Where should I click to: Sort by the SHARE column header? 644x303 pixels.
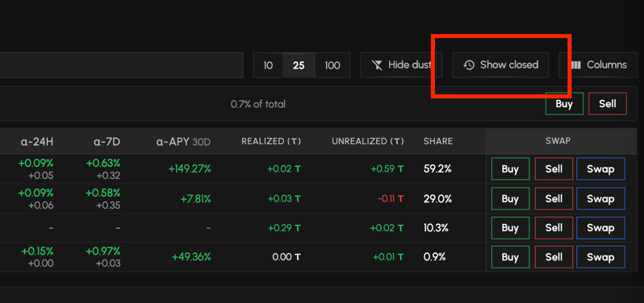pyautogui.click(x=438, y=142)
